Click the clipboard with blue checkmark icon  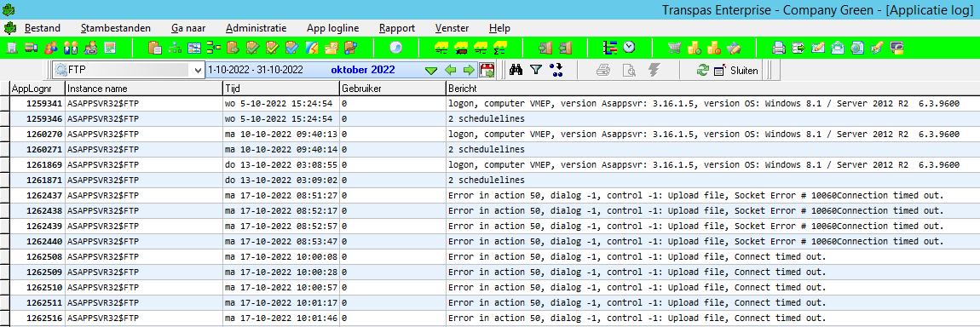(x=292, y=48)
